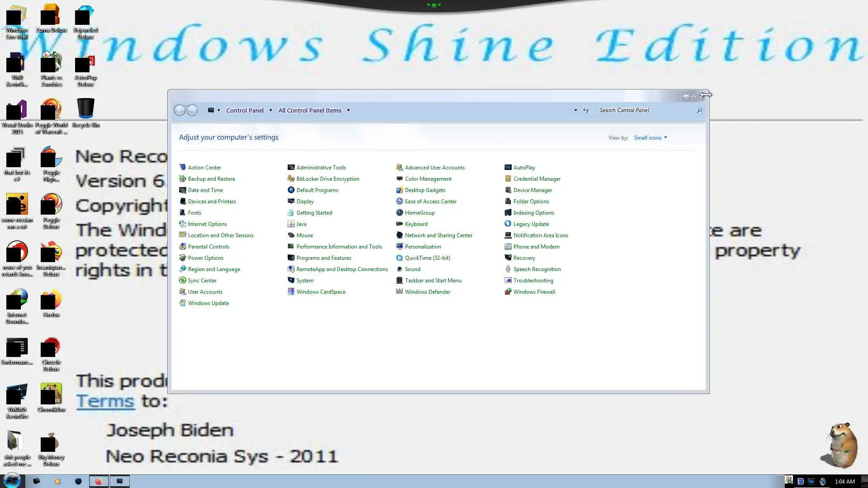Open the QuickTime (32-bit) icon
The width and height of the screenshot is (868, 488).
(400, 258)
